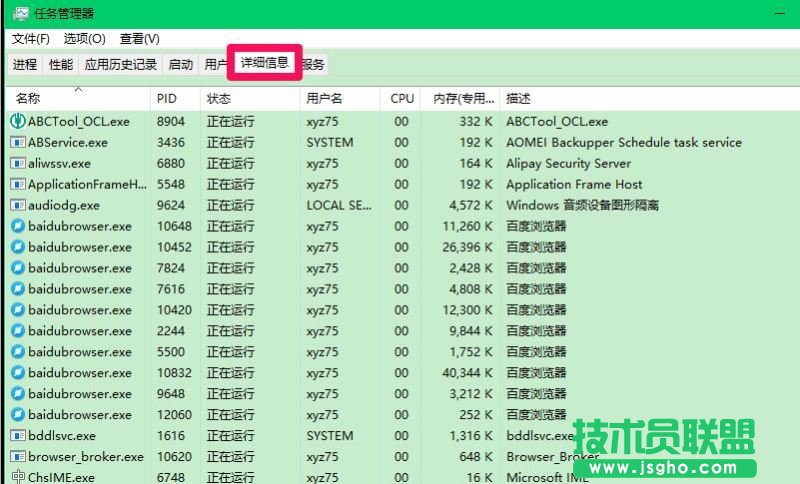
Task: Click PID value 6880
Action: (171, 163)
